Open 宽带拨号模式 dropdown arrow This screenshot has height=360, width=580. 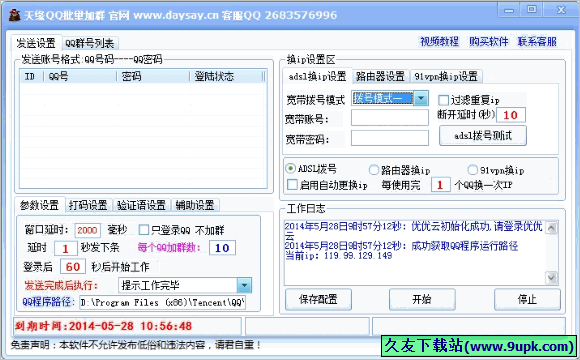pos(421,98)
